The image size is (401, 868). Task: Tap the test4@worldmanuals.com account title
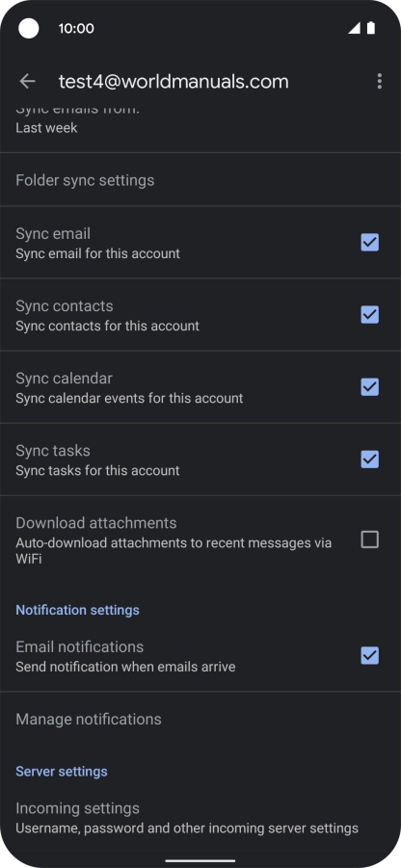174,81
